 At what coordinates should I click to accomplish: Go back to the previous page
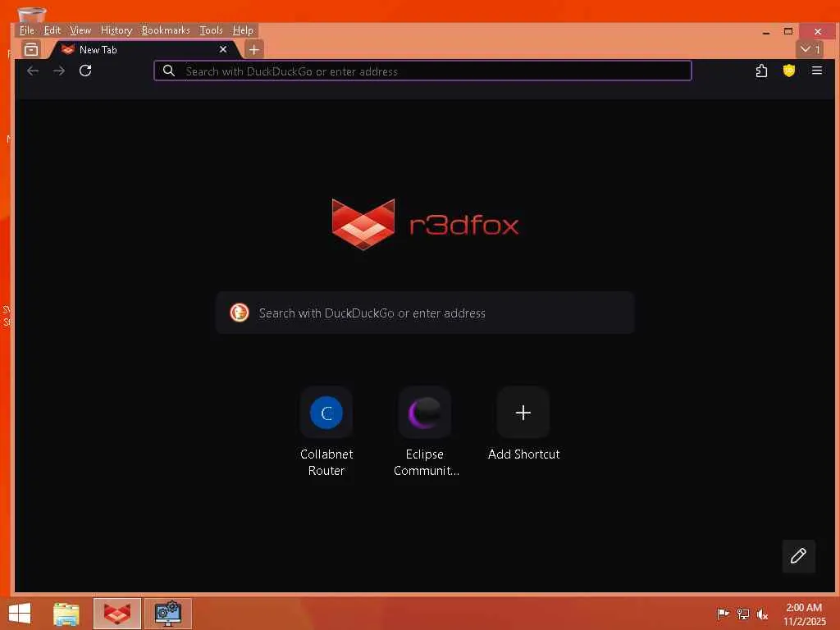[33, 71]
